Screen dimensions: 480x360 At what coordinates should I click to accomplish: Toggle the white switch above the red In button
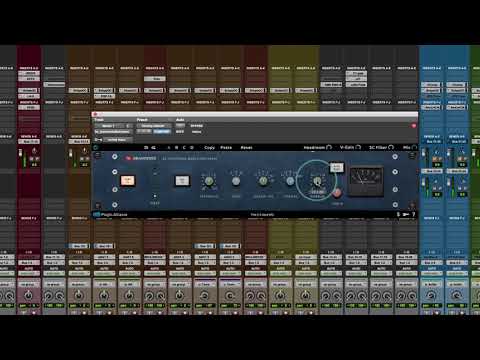336,167
